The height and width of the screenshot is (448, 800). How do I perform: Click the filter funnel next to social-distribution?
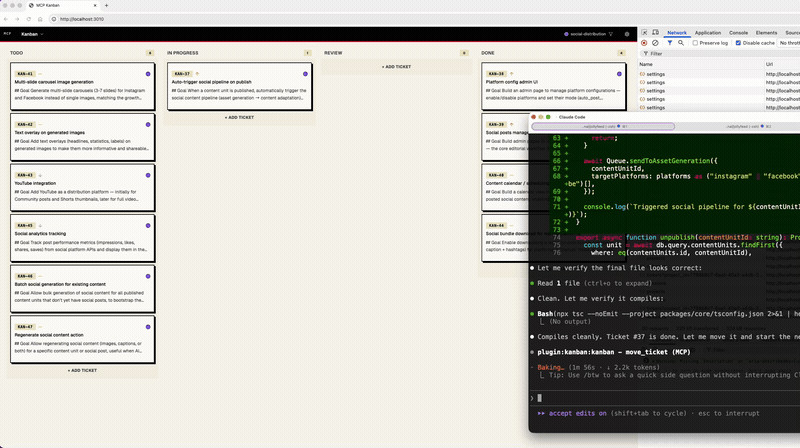611,34
